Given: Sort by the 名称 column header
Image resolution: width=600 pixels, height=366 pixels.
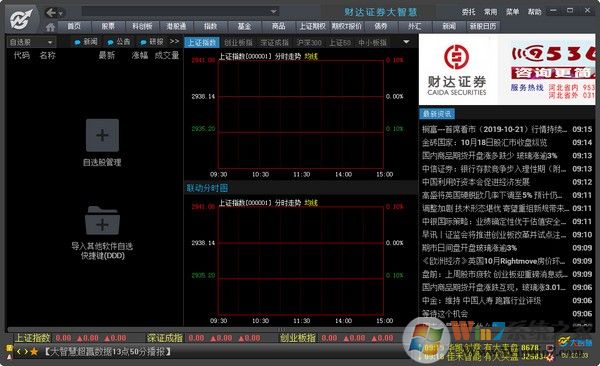Looking at the screenshot, I should point(47,55).
